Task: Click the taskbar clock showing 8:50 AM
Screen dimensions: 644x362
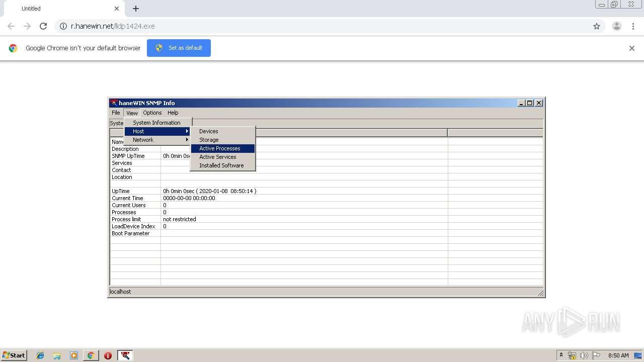Action: 618,355
